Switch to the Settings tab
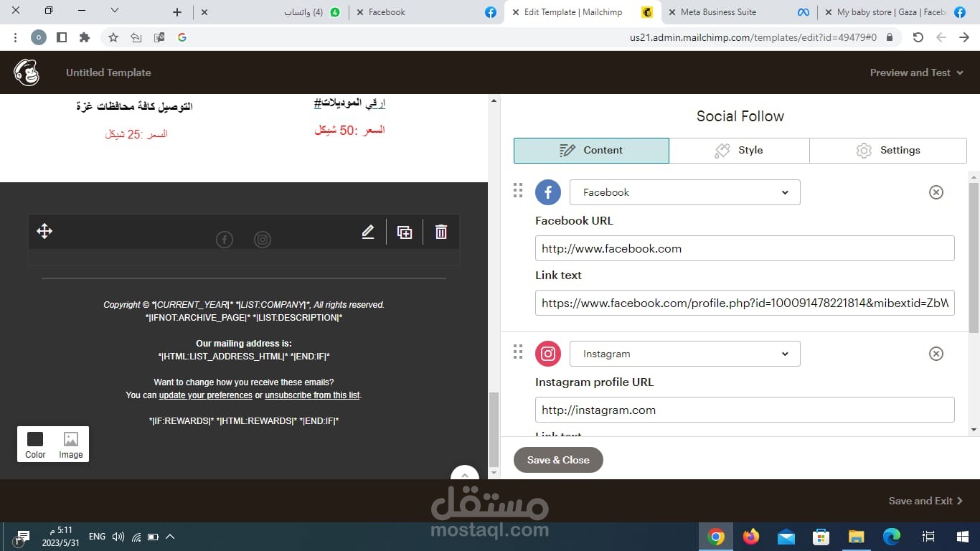This screenshot has width=980, height=551. tap(888, 150)
